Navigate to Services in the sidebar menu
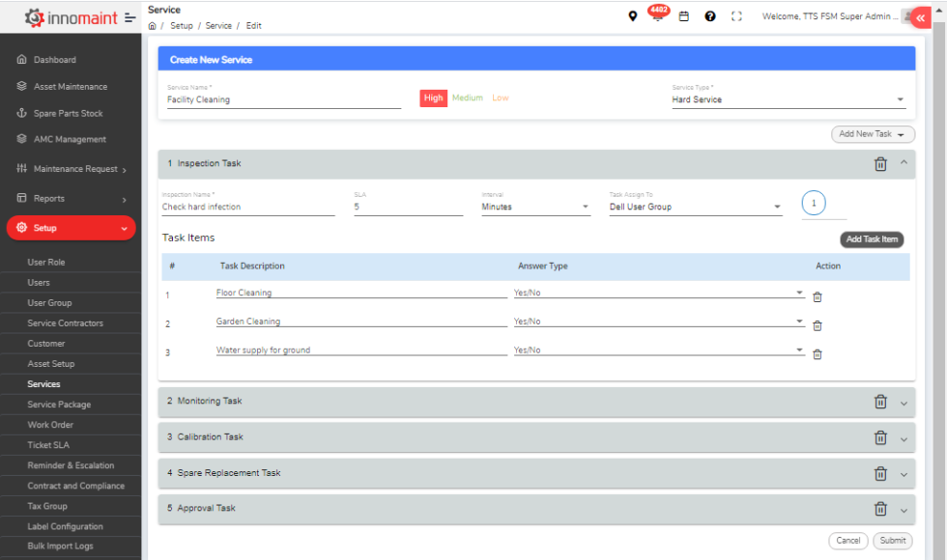The width and height of the screenshot is (947, 560). tap(43, 383)
